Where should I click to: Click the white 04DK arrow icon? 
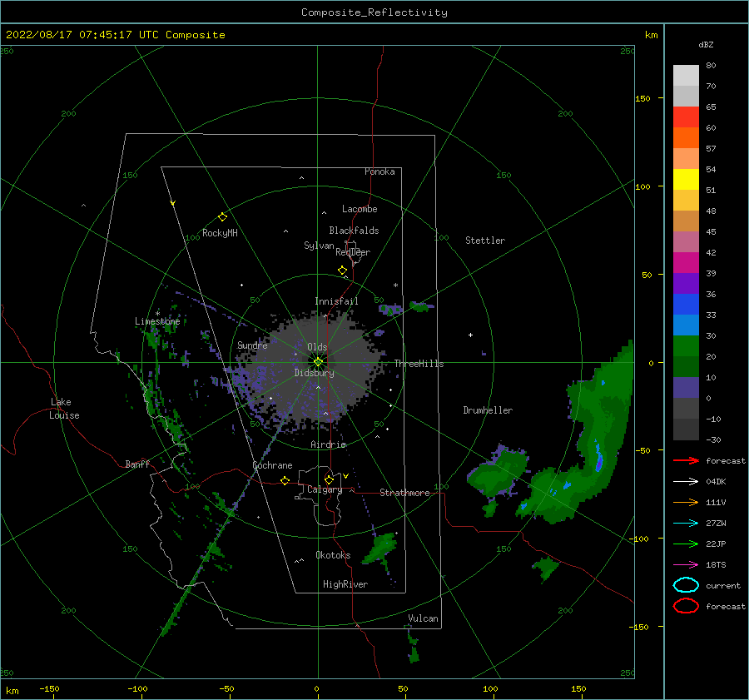pos(686,481)
